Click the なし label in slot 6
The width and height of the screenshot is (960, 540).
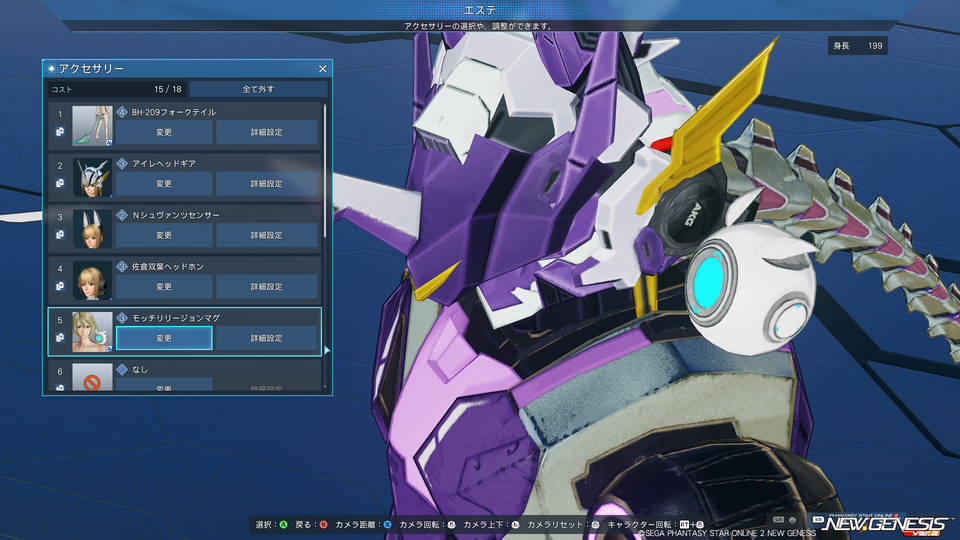pos(140,369)
